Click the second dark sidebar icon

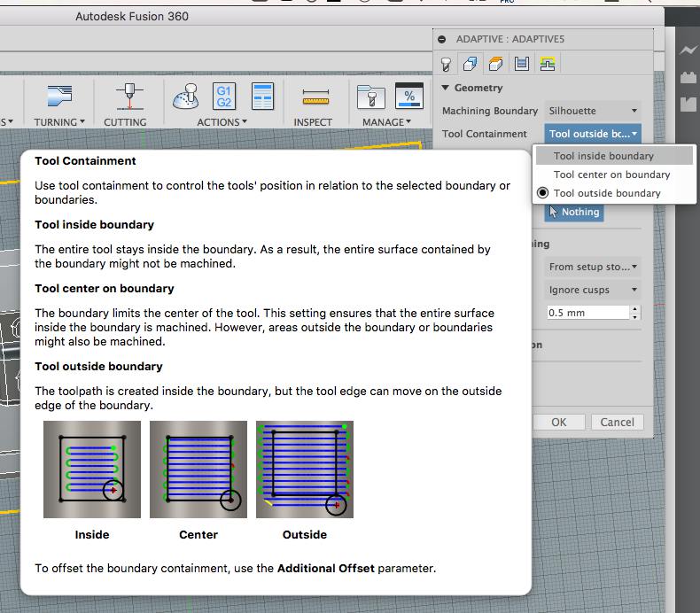[688, 78]
